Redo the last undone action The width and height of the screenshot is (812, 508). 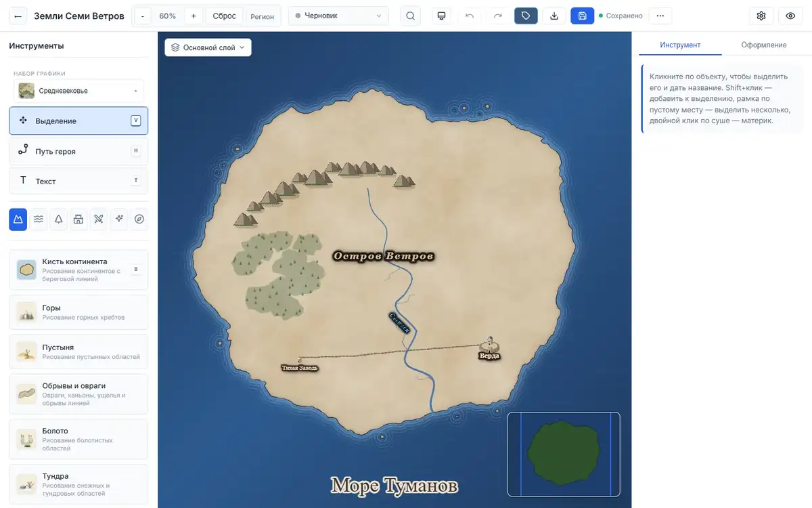(x=498, y=16)
